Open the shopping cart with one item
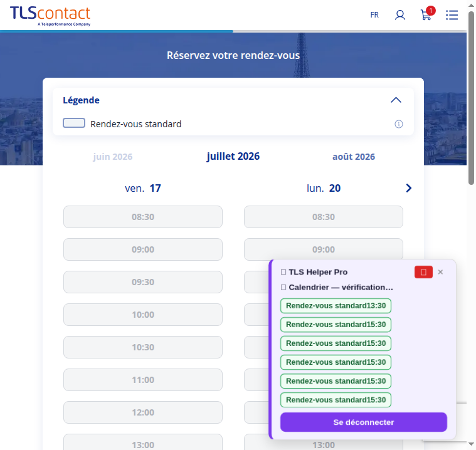The width and height of the screenshot is (476, 450). [x=427, y=14]
